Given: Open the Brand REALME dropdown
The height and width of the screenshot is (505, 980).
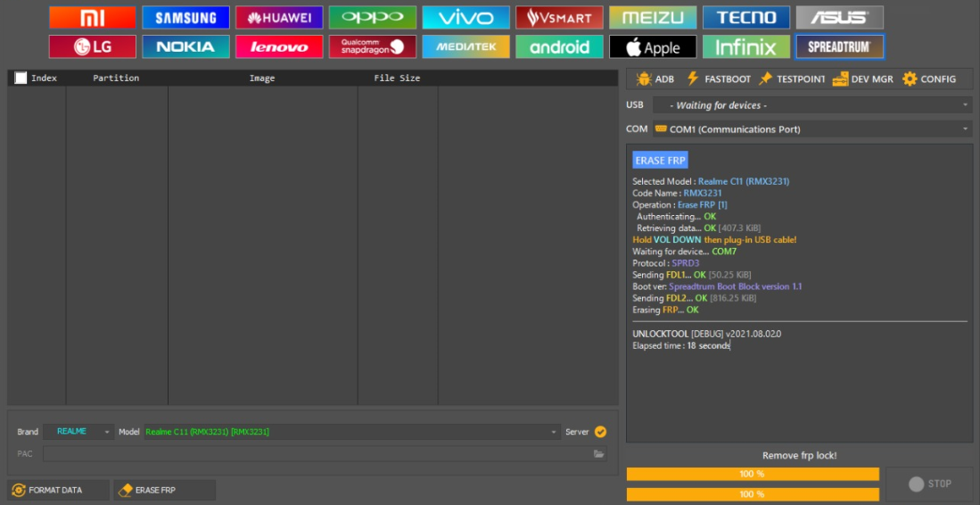Looking at the screenshot, I should pos(78,431).
